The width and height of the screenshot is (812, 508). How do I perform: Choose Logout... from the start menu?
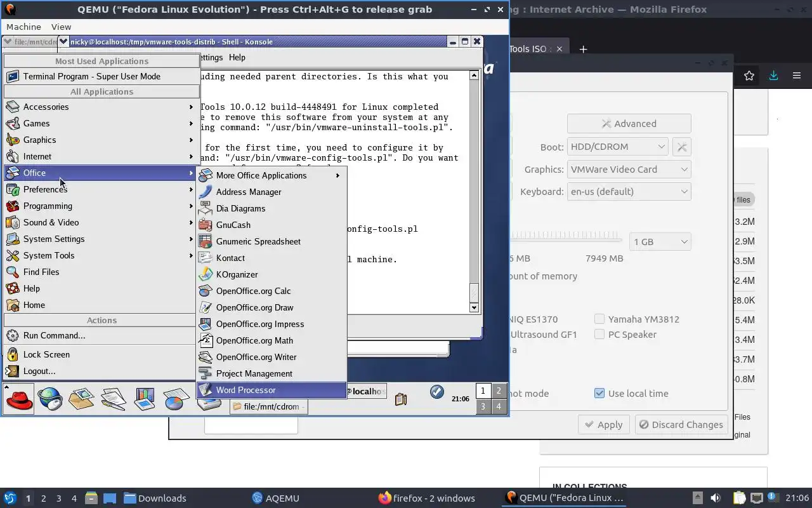point(101,371)
